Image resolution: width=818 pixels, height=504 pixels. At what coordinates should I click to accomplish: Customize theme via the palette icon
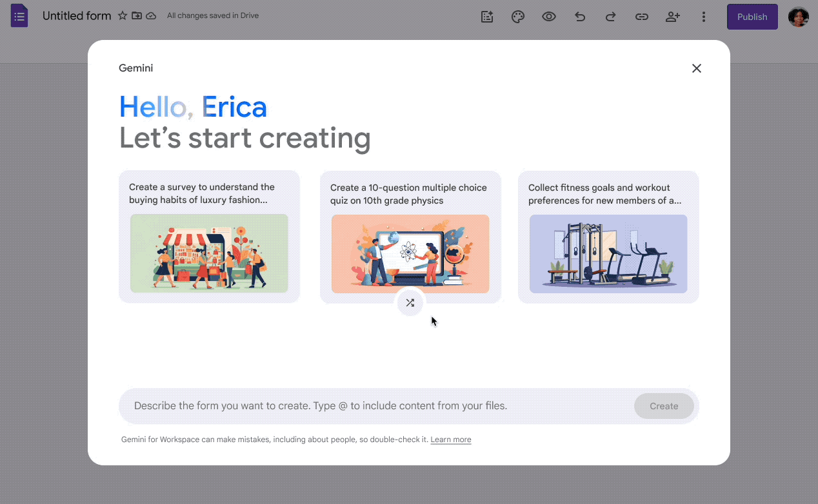click(518, 16)
